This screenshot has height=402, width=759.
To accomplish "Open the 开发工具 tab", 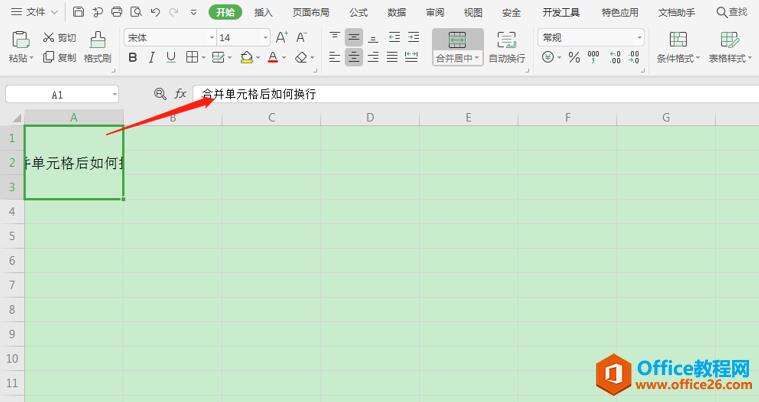I will (x=561, y=12).
